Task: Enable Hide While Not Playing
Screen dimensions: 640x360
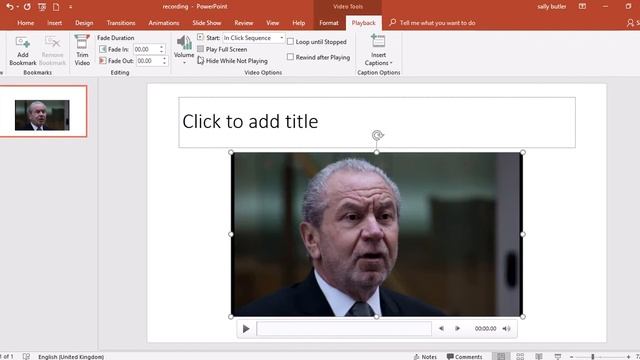Action: tap(233, 61)
